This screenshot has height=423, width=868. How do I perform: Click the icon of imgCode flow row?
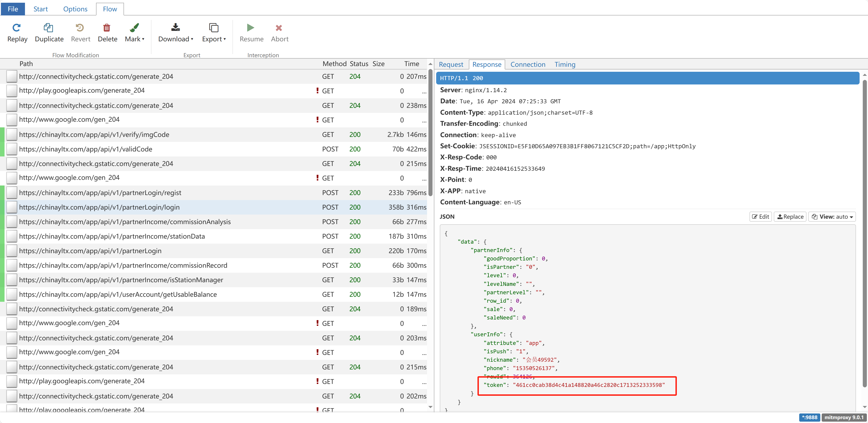[x=12, y=134]
